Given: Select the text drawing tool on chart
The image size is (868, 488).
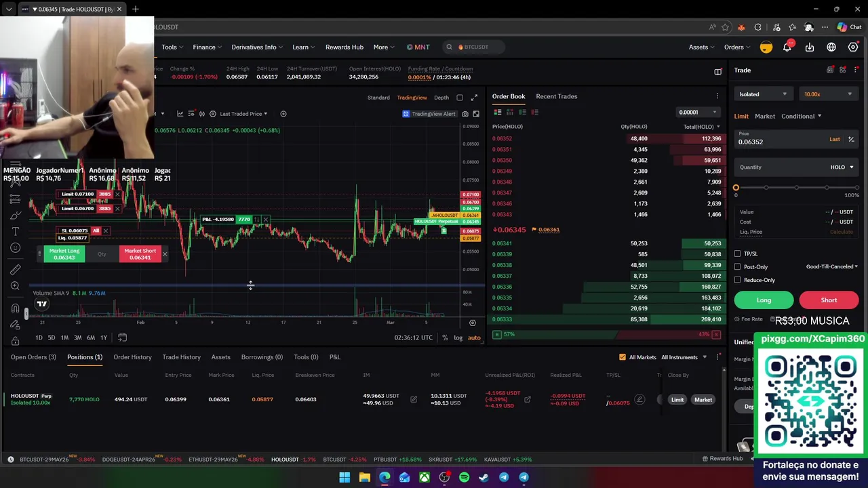Looking at the screenshot, I should (x=15, y=231).
